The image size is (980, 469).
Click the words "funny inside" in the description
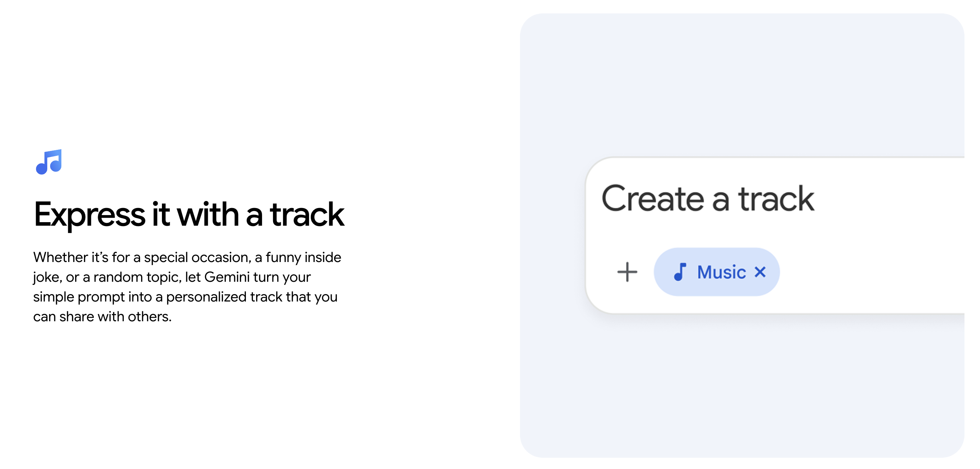[x=303, y=257]
